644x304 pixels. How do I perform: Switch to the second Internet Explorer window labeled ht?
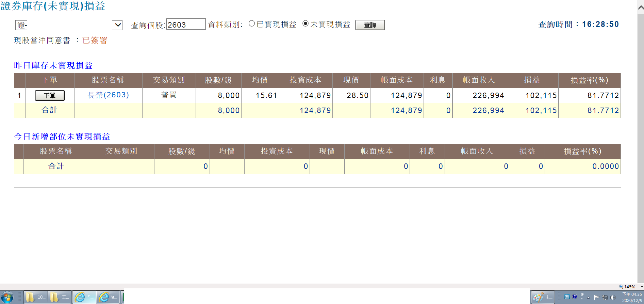point(108,297)
